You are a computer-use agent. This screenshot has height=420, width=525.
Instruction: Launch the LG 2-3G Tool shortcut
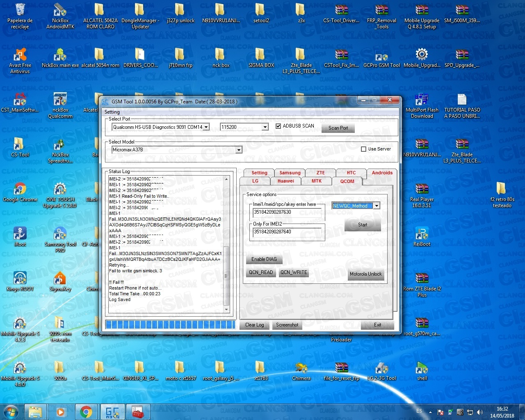click(x=381, y=371)
